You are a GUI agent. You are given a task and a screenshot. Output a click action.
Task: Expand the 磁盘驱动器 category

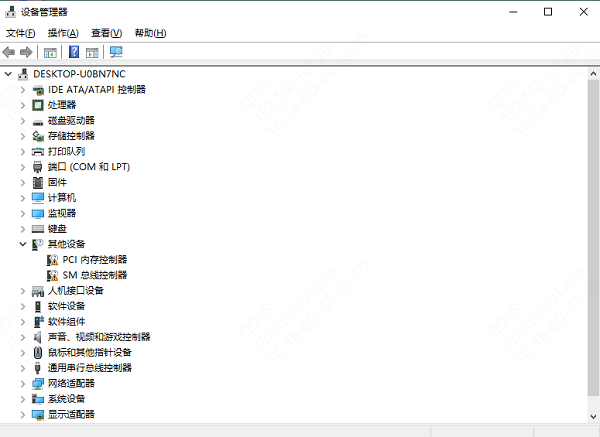(23, 120)
